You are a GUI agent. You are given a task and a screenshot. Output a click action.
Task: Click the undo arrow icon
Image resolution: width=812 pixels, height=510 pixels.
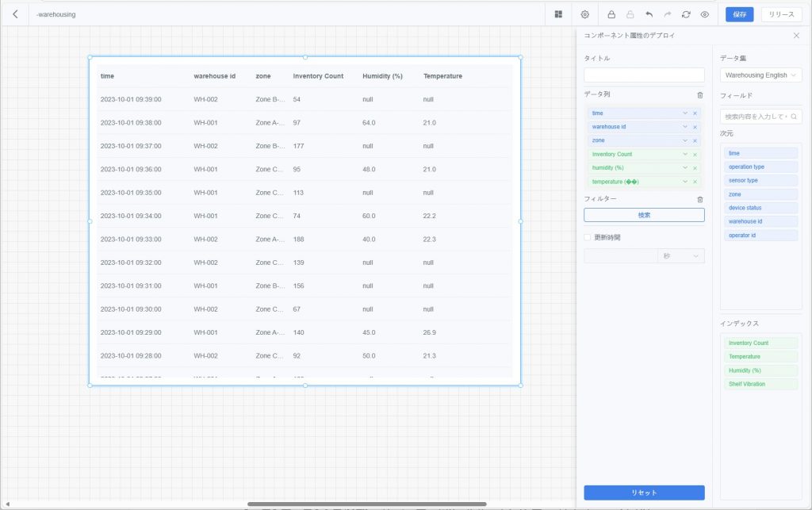click(649, 14)
